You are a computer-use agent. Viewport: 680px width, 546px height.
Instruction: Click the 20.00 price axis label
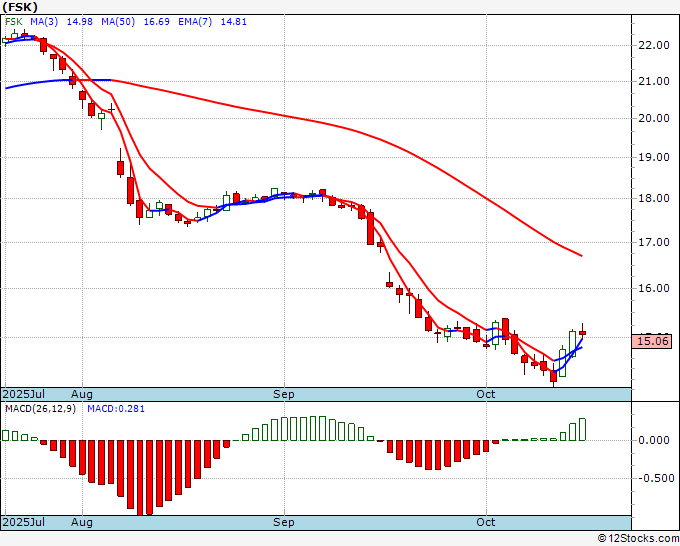tap(654, 118)
